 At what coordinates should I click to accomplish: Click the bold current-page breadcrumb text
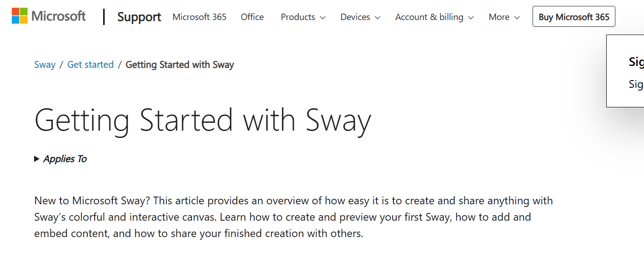click(180, 65)
